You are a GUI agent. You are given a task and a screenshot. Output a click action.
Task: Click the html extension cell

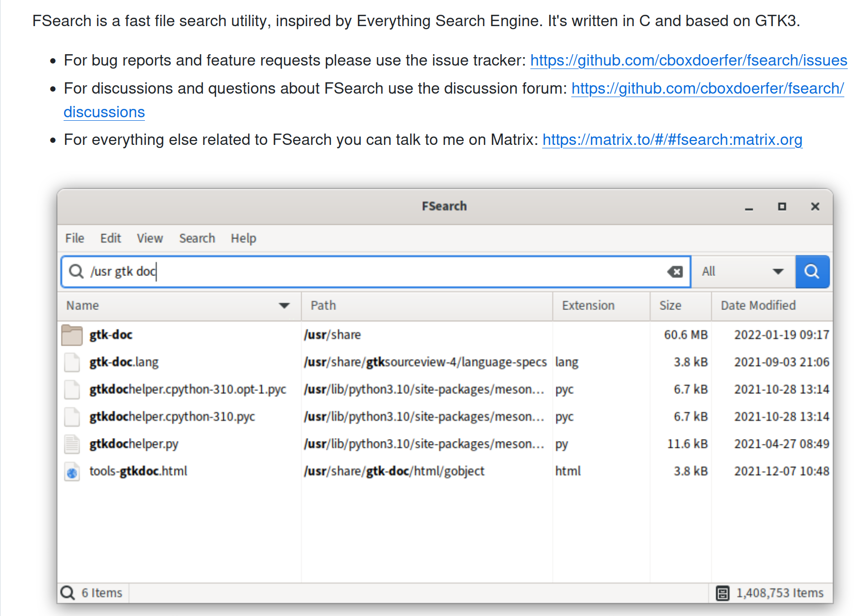coord(568,471)
